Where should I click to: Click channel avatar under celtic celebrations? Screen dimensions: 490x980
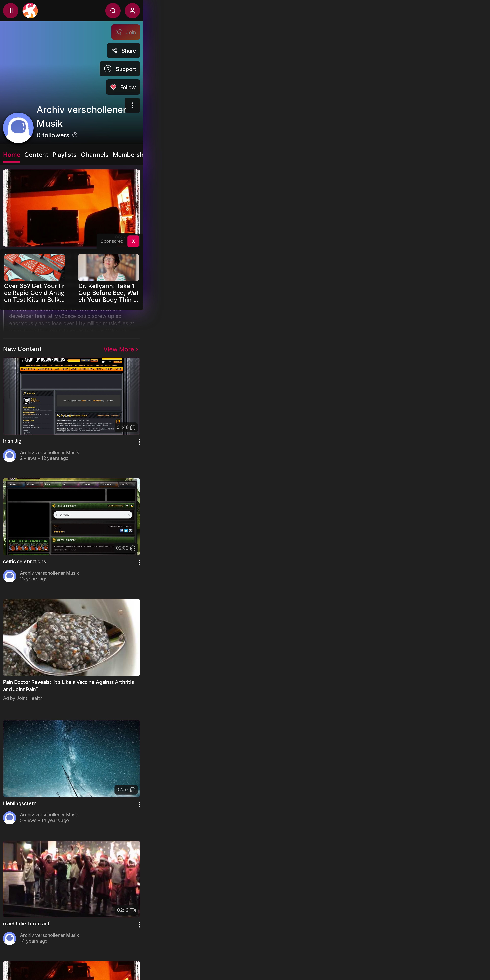pyautogui.click(x=10, y=576)
